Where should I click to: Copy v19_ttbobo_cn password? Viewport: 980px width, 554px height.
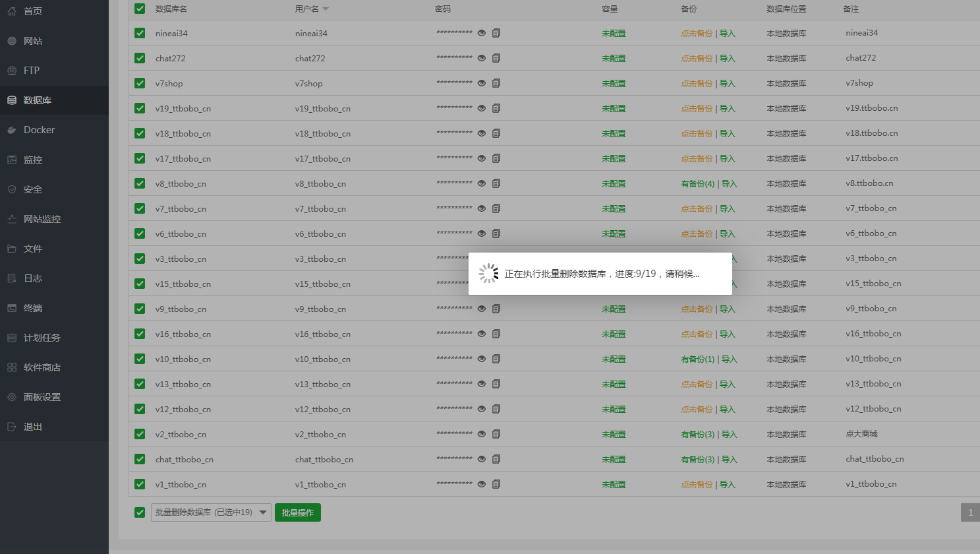pyautogui.click(x=496, y=108)
